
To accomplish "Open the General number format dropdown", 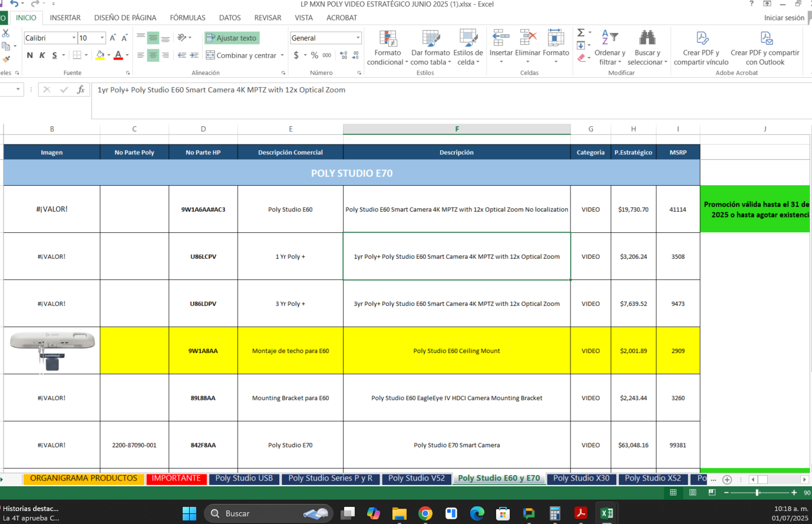I will pos(358,38).
